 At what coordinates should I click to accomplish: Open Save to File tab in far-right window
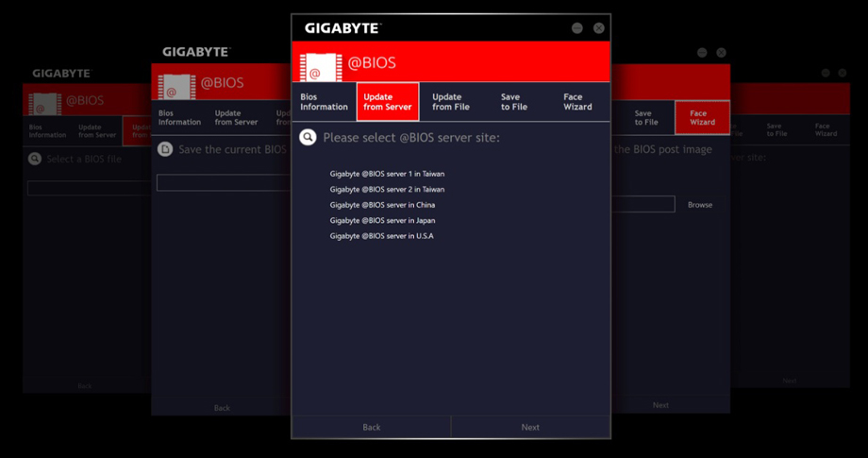point(776,130)
